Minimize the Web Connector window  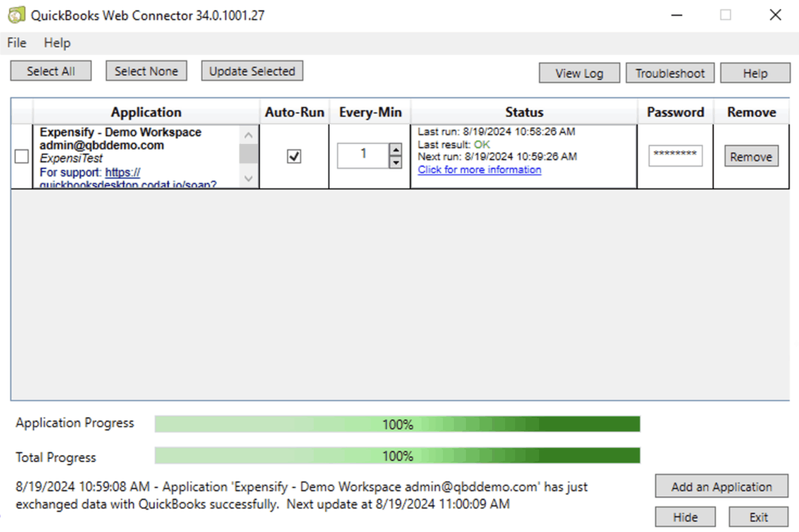click(x=677, y=15)
